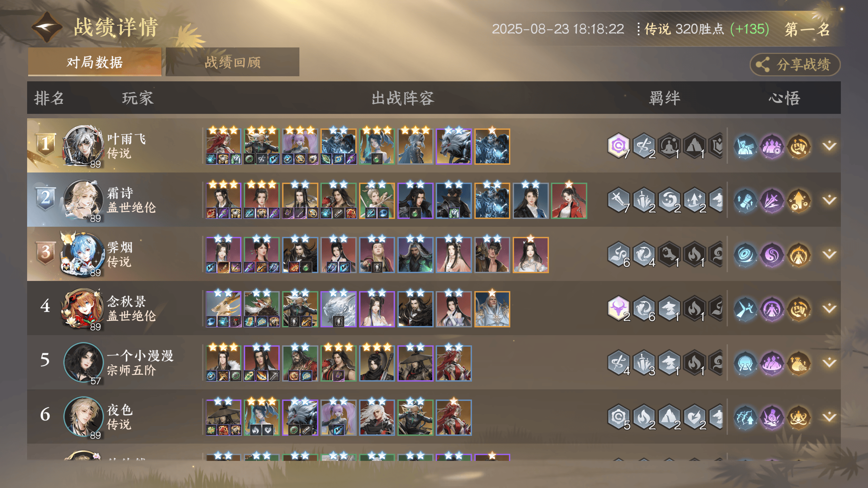Expand details for 叶雨飞's row

pos(829,146)
